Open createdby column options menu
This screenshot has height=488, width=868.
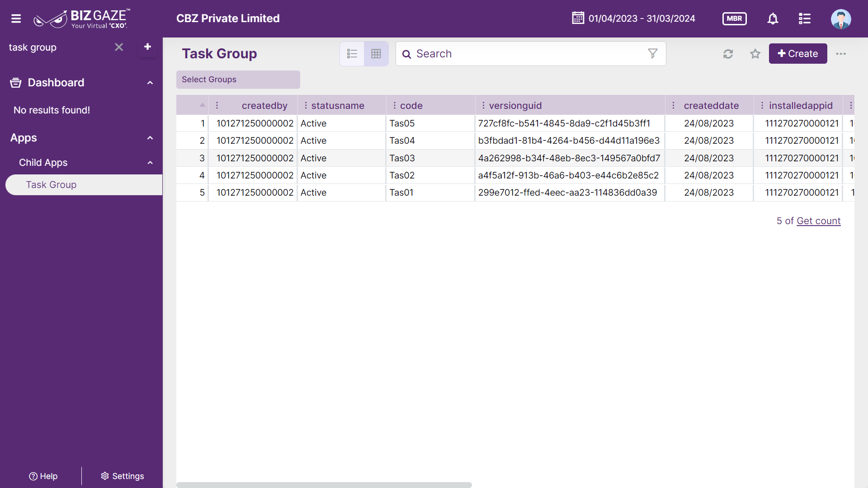point(217,105)
